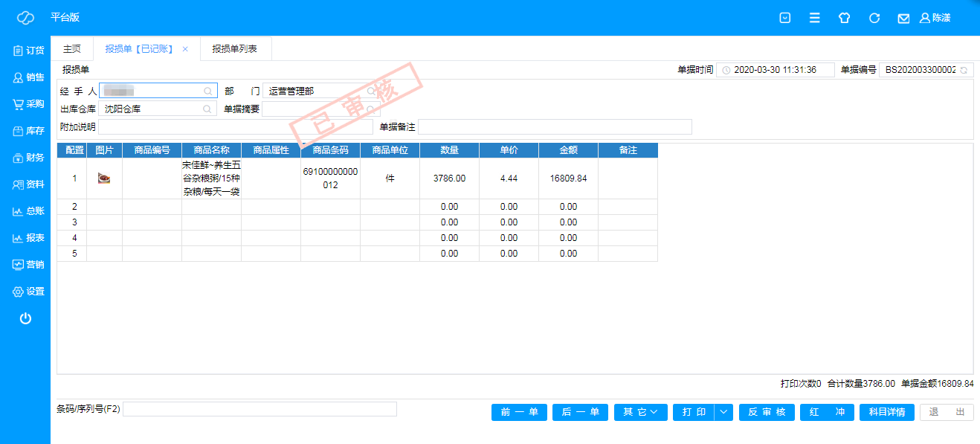
Task: Click the shirt theme icon in header
Action: [844, 18]
